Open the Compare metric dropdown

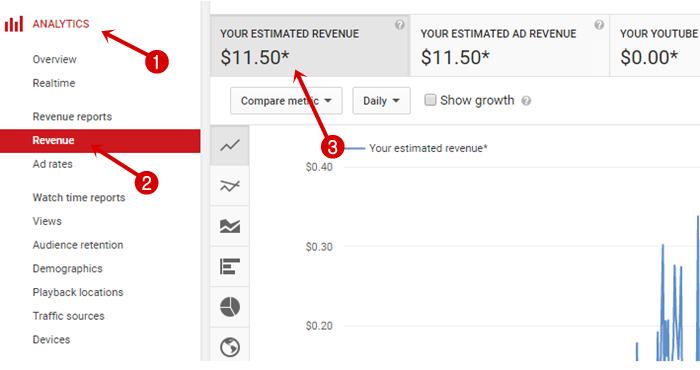click(286, 101)
